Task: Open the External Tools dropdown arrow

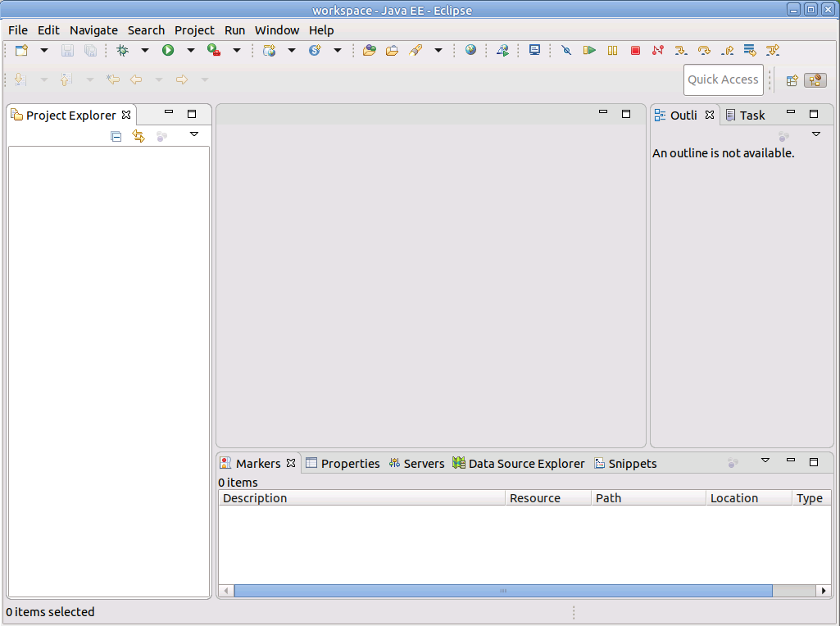Action: [x=237, y=50]
